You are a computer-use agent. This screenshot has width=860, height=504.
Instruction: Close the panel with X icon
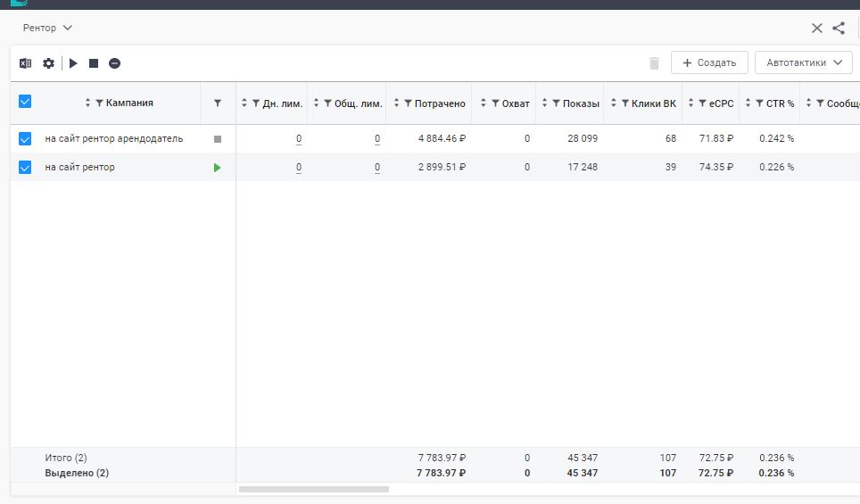[x=817, y=28]
